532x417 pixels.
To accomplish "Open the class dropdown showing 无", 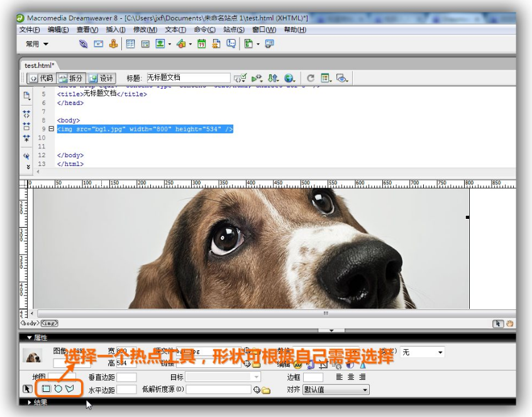I will click(x=422, y=352).
